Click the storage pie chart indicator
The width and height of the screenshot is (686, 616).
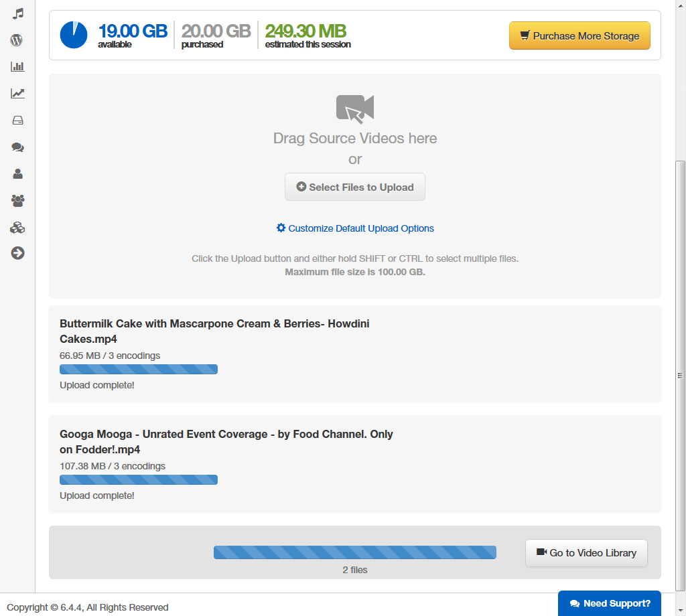[x=74, y=35]
